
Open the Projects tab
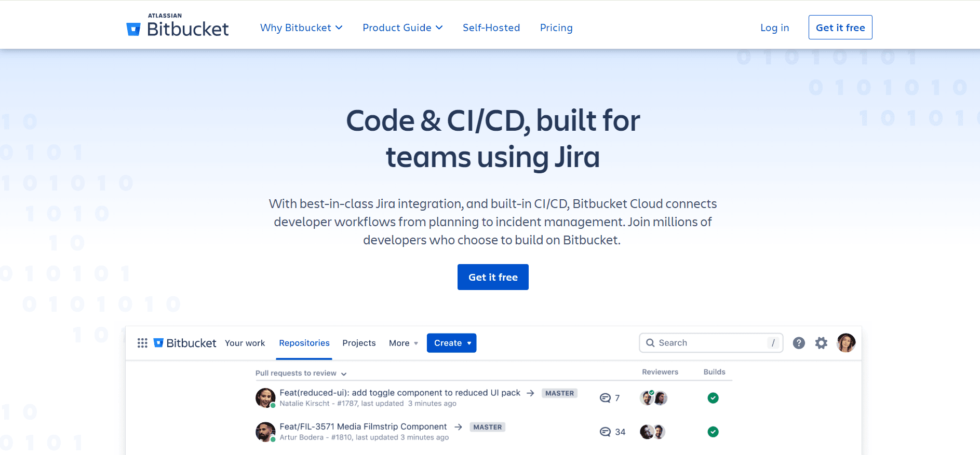pos(359,343)
